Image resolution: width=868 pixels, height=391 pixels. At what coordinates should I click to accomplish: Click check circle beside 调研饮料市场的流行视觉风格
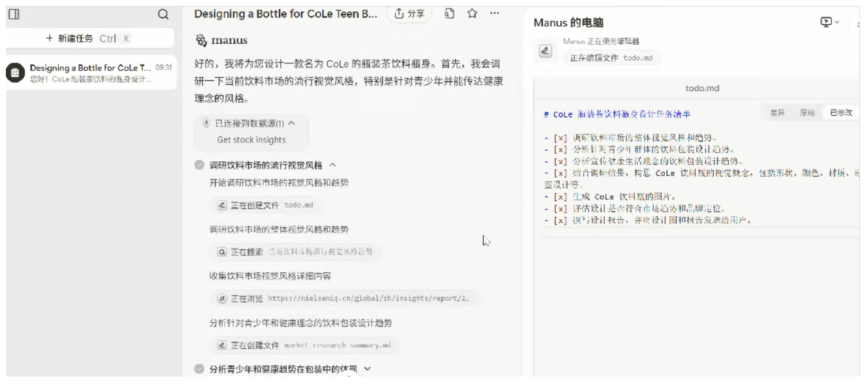[x=199, y=166]
